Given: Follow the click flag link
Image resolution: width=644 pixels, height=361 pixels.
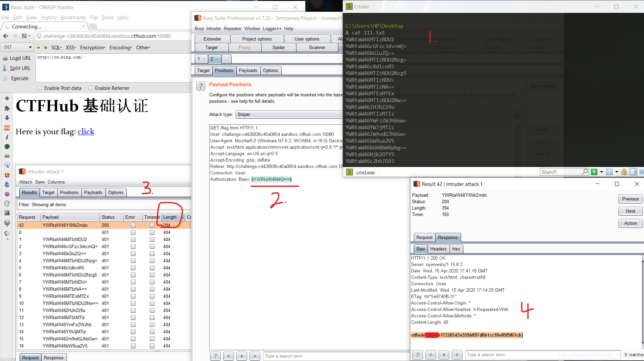Looking at the screenshot, I should pyautogui.click(x=86, y=131).
